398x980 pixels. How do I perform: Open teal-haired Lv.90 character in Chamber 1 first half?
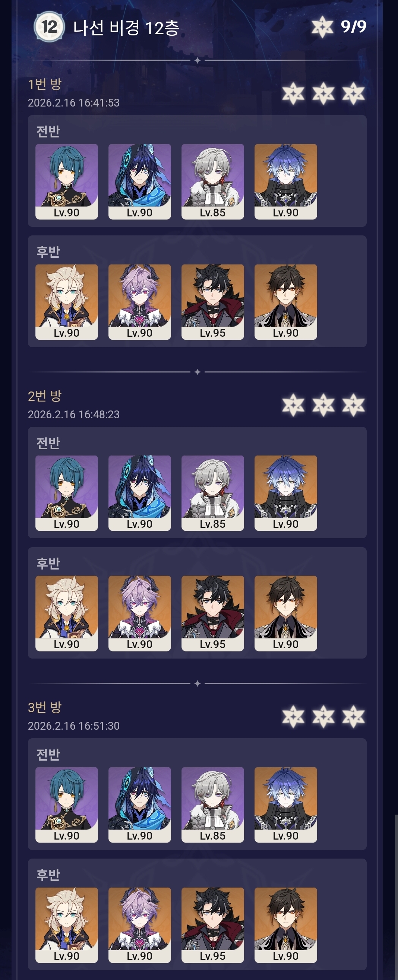pos(67,181)
